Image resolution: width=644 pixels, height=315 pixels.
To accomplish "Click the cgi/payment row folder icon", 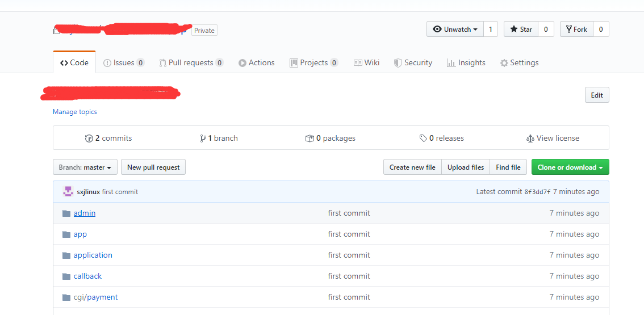I will 66,297.
